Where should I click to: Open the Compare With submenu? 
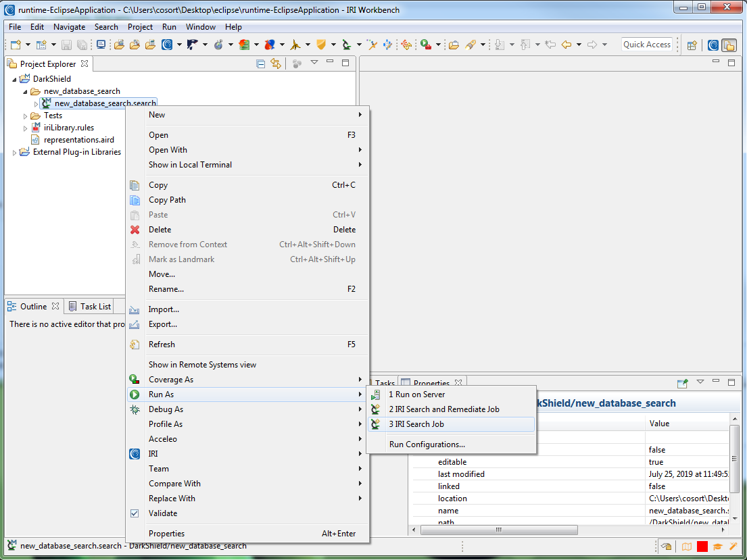click(247, 484)
